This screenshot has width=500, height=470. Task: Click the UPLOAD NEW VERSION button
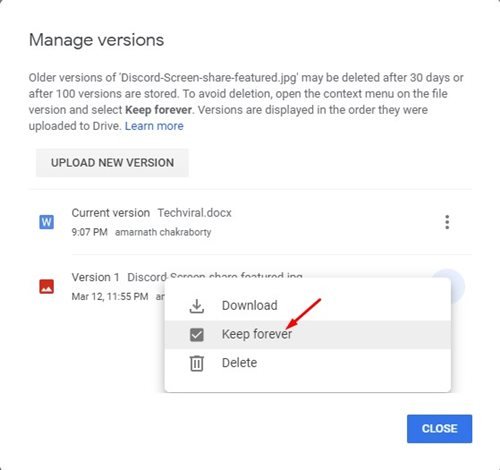112,163
